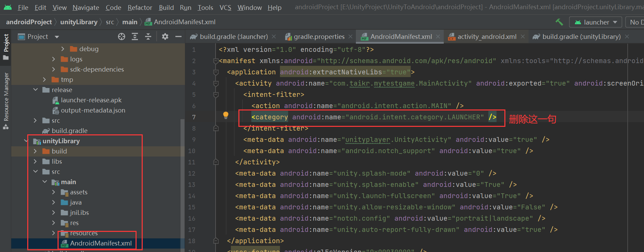Click AndroidManifest.xml breadcrumb file icon
The width and height of the screenshot is (644, 252).
(148, 23)
